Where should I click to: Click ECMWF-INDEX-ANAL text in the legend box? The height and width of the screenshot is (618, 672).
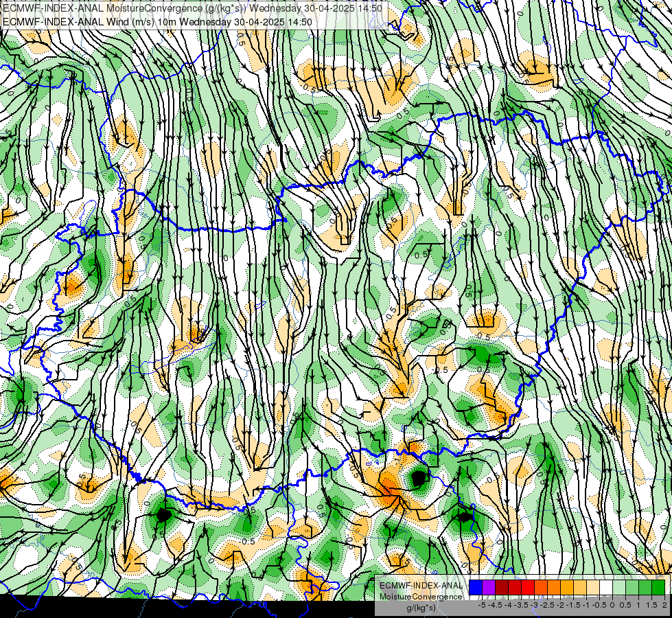coord(421,586)
